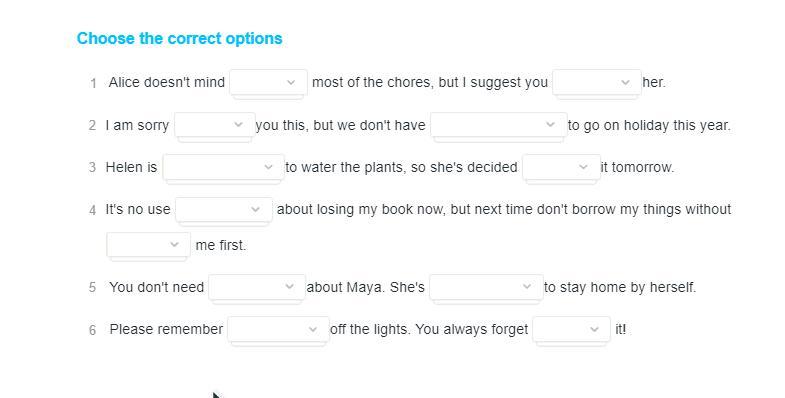Click chevron in dropdown before "to go on holiday"
This screenshot has height=398, width=785.
click(x=550, y=124)
